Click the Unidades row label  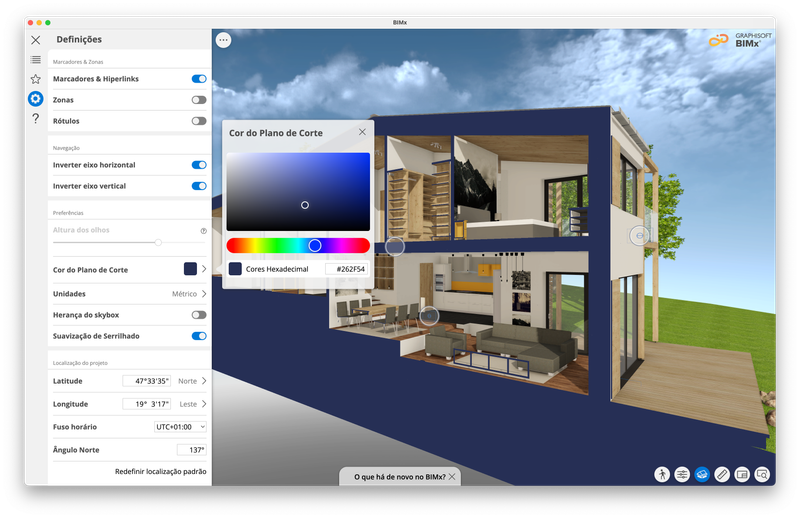(69, 293)
